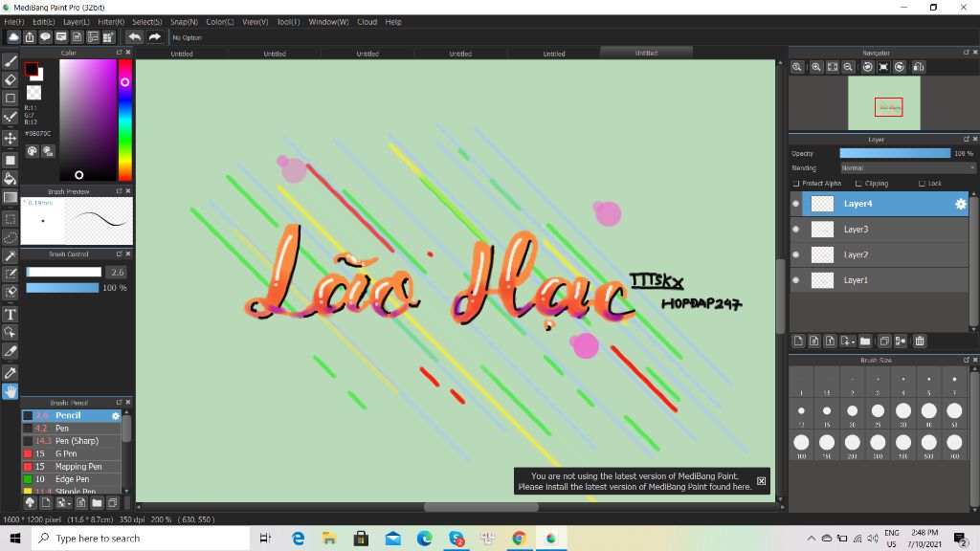
Task: Open Pencil brush settings gear
Action: pyautogui.click(x=116, y=415)
